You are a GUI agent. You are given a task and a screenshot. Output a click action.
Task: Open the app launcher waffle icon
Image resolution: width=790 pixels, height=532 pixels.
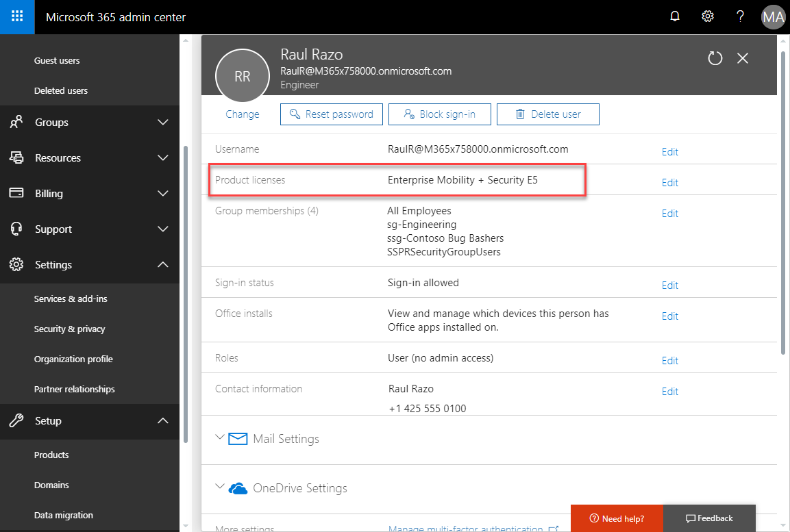tap(17, 17)
